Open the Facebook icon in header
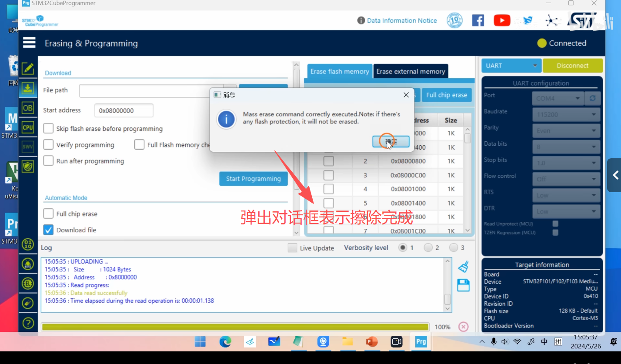621x364 pixels. click(478, 20)
